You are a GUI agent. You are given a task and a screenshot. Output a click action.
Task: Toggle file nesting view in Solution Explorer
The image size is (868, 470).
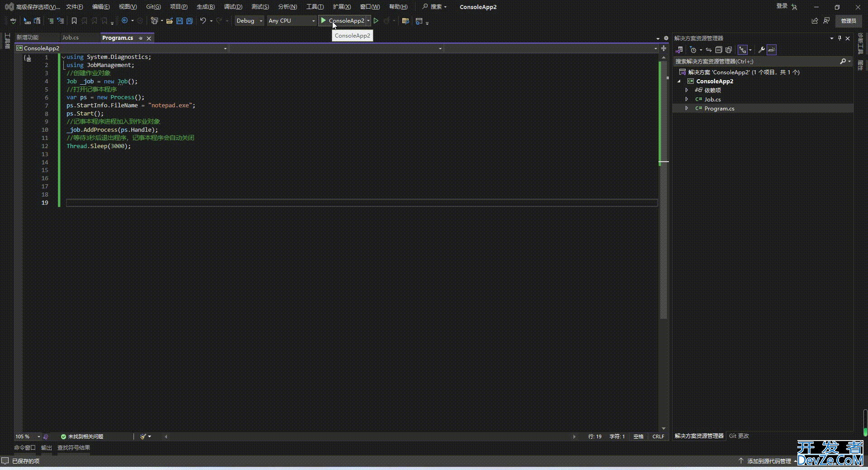(742, 50)
